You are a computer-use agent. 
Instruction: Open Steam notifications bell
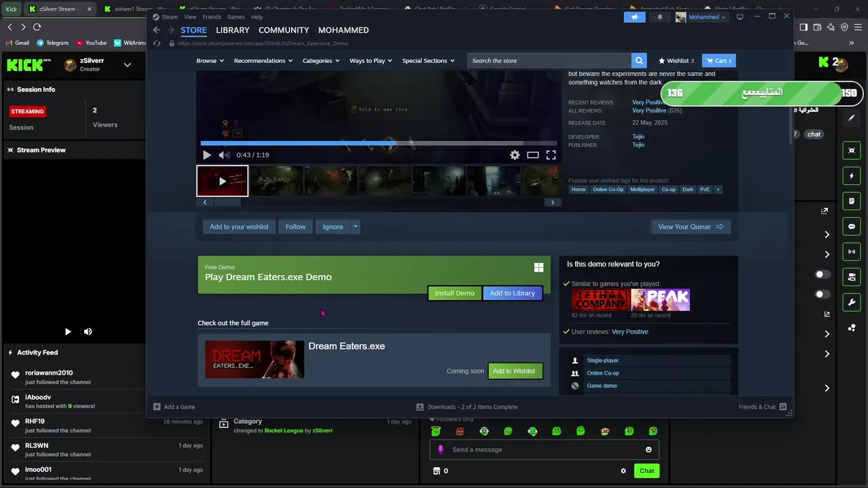click(660, 17)
